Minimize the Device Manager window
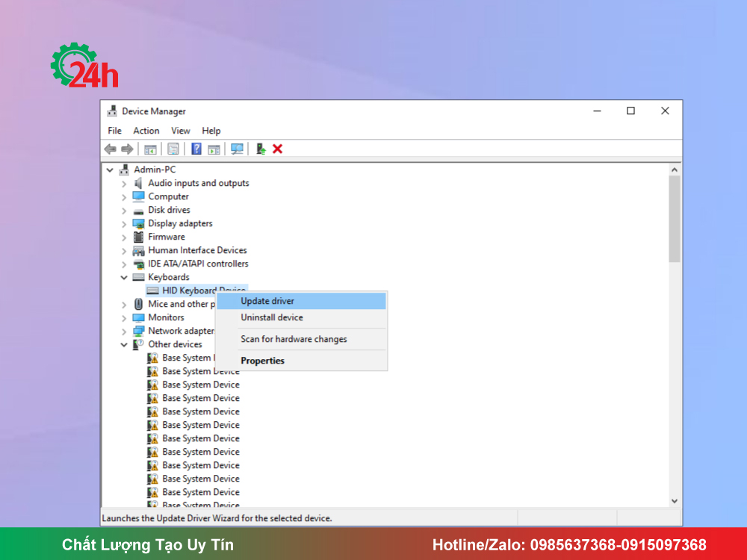Viewport: 747px width, 560px height. click(x=598, y=111)
